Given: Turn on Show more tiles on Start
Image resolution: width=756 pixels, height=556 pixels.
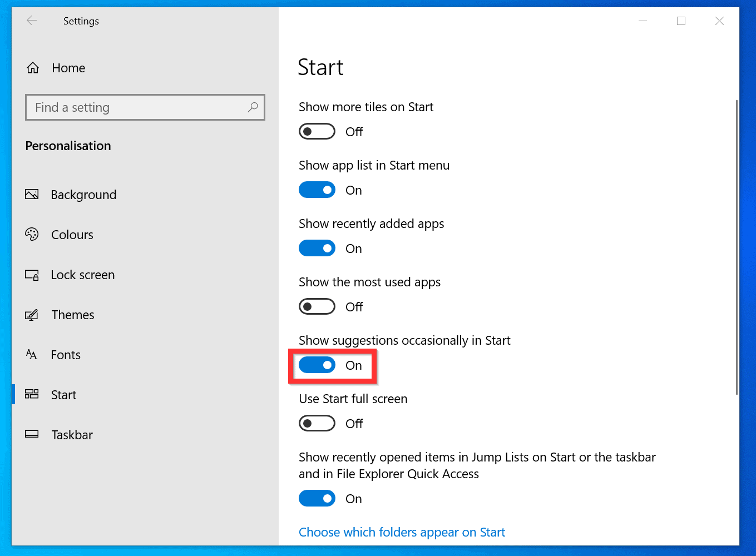Looking at the screenshot, I should (317, 132).
